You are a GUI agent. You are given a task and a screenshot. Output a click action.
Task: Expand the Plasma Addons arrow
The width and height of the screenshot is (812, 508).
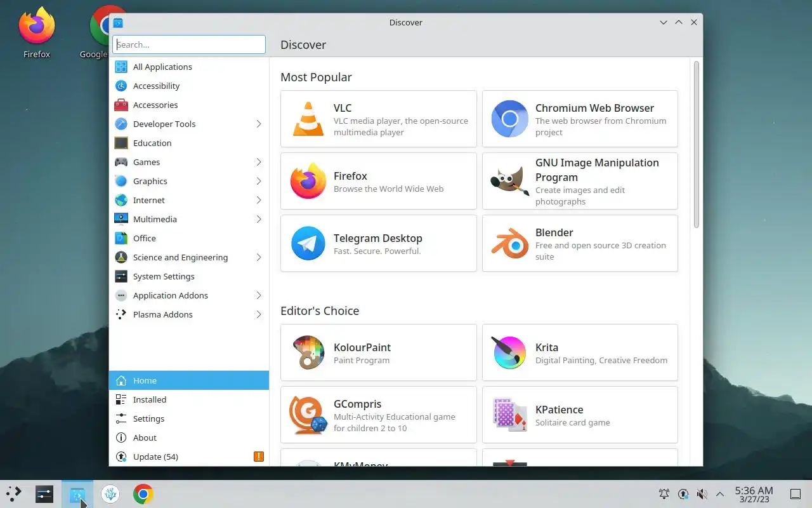(259, 314)
